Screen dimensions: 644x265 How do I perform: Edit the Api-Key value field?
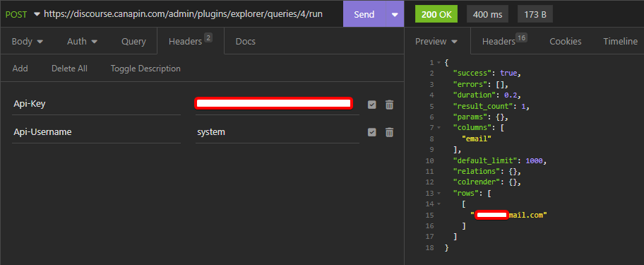point(278,105)
